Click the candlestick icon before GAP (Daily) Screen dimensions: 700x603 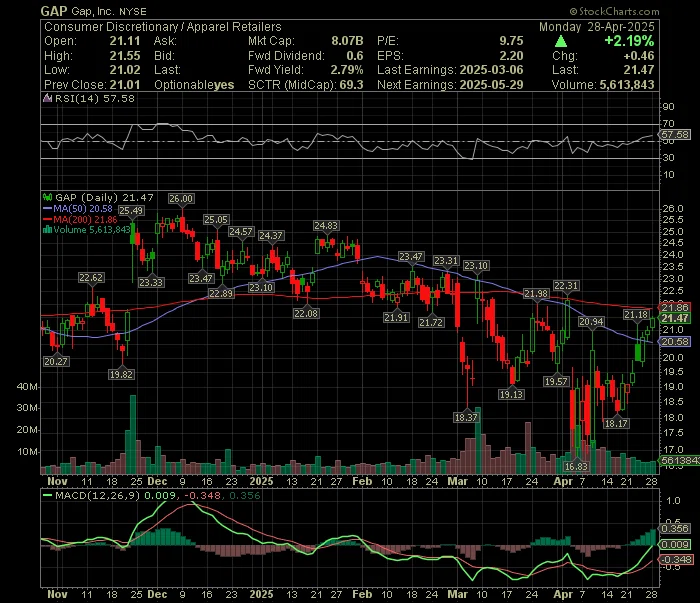click(x=47, y=197)
